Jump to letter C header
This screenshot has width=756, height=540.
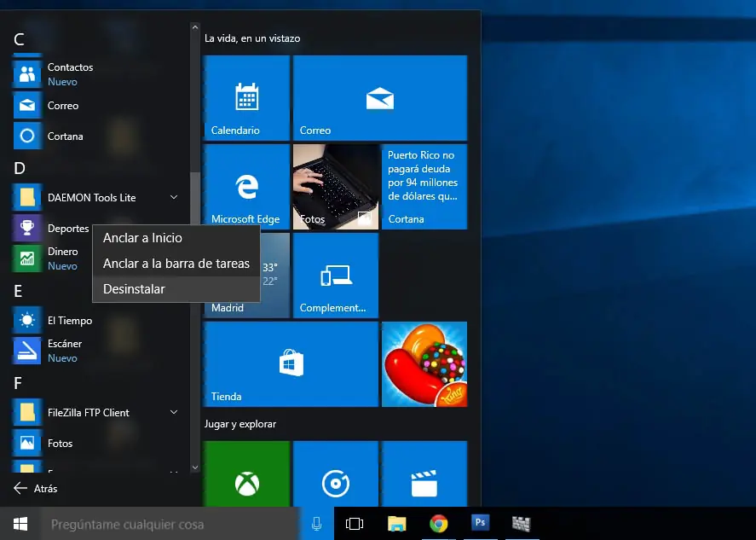(x=19, y=39)
